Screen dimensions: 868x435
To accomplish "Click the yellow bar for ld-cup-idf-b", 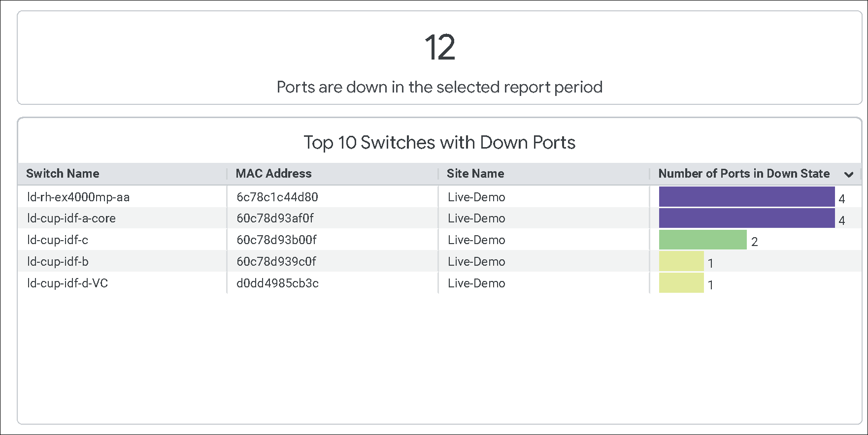I will pos(681,261).
